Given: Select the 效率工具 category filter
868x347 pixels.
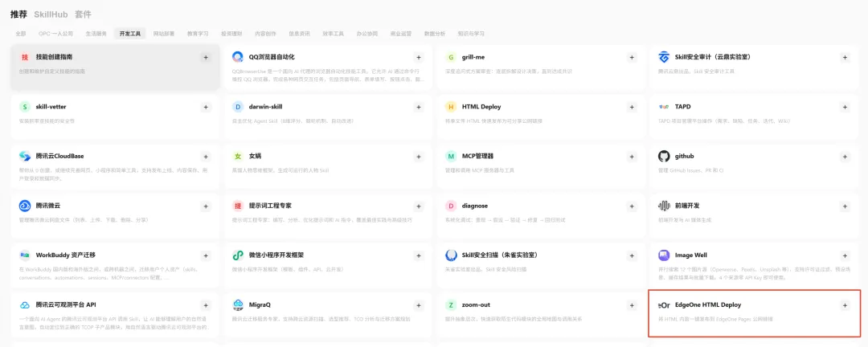Looking at the screenshot, I should pyautogui.click(x=334, y=34).
